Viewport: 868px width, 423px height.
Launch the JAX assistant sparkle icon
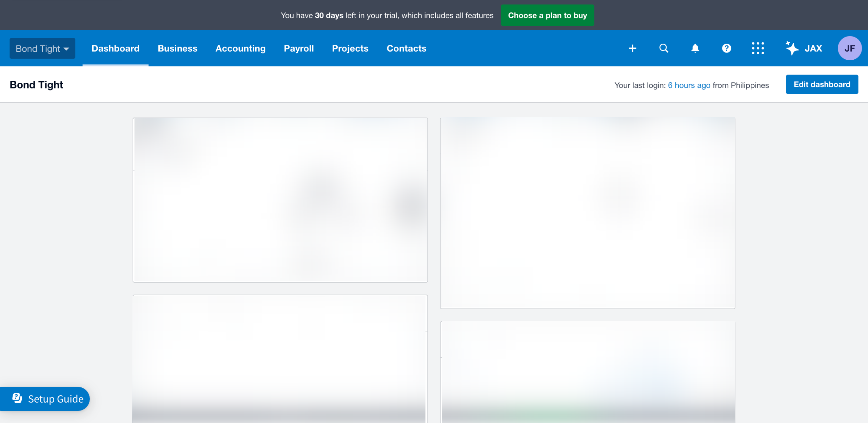(792, 48)
